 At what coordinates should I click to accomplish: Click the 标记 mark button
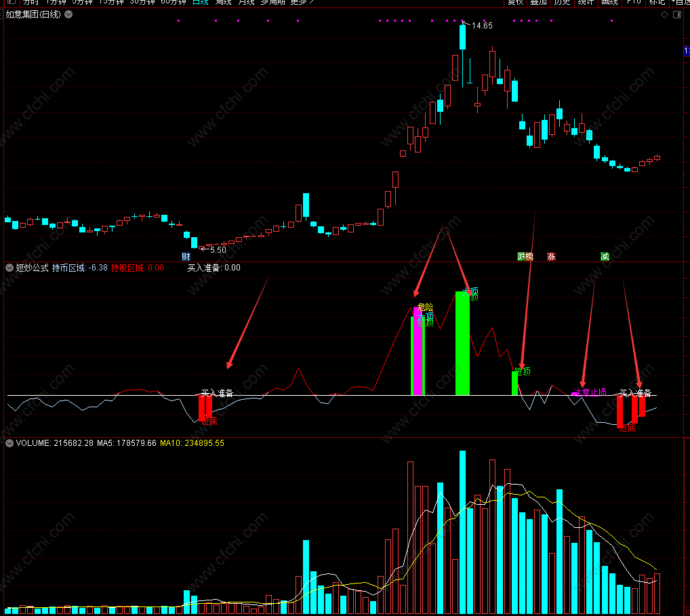pyautogui.click(x=657, y=2)
